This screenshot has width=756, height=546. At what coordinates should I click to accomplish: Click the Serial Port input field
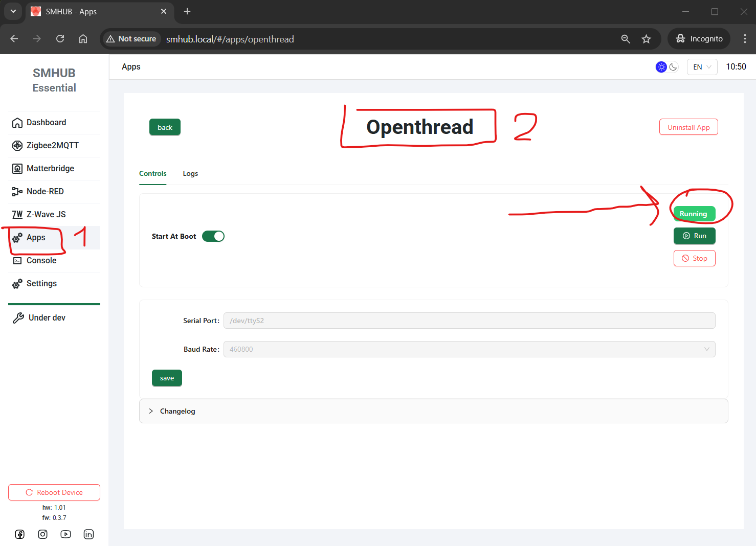point(469,321)
